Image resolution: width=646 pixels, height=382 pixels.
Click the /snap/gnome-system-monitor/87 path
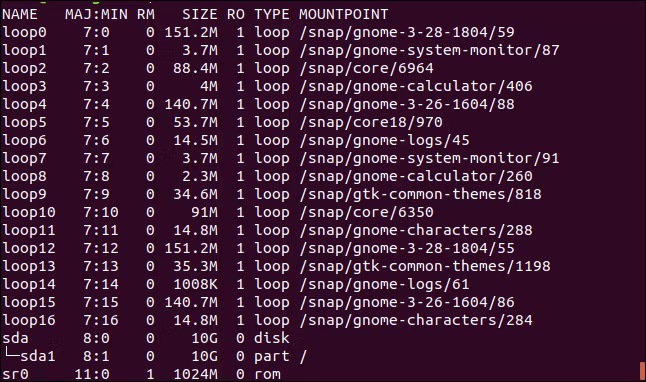coord(429,50)
